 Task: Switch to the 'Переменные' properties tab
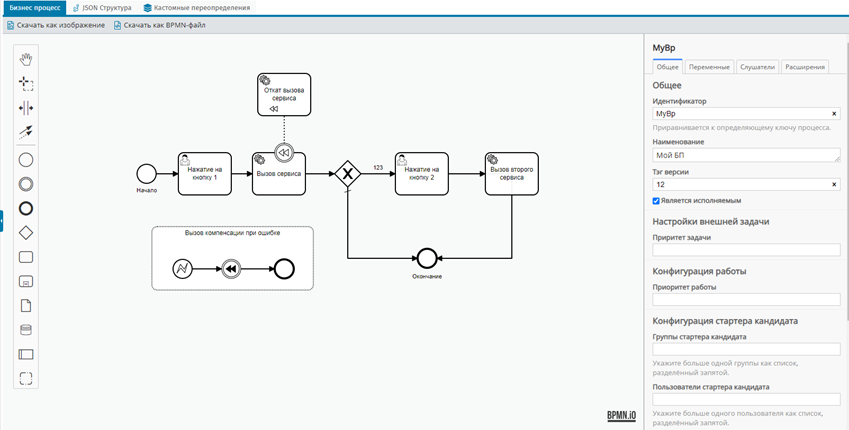point(709,67)
